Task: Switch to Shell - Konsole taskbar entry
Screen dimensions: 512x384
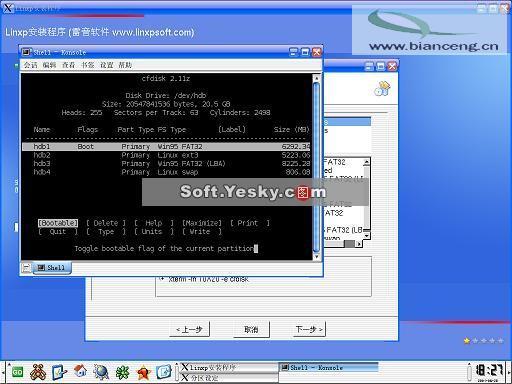Action: (x=328, y=367)
